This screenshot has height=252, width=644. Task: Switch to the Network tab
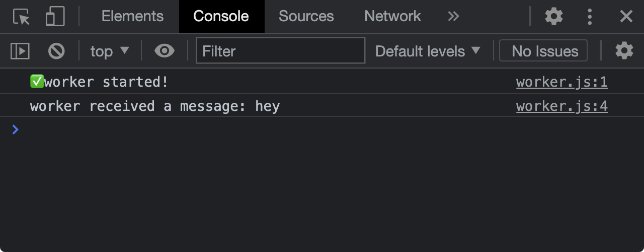392,17
